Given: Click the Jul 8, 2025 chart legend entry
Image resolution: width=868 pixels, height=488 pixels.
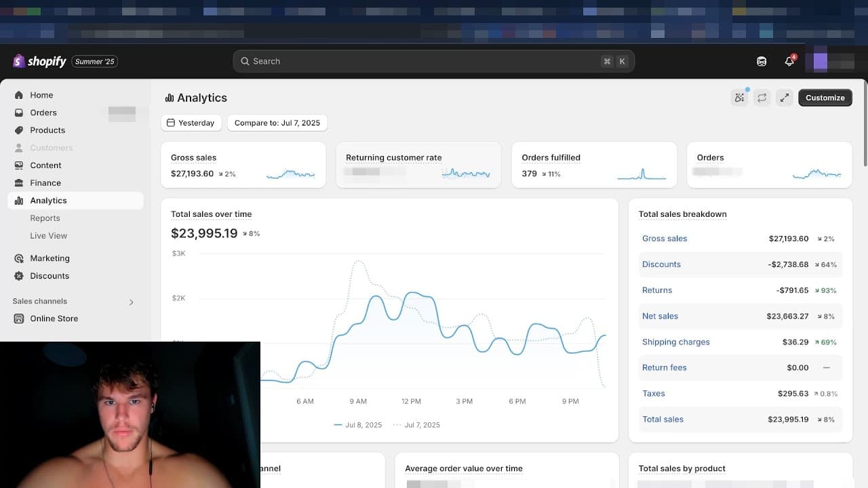Looking at the screenshot, I should pyautogui.click(x=358, y=425).
